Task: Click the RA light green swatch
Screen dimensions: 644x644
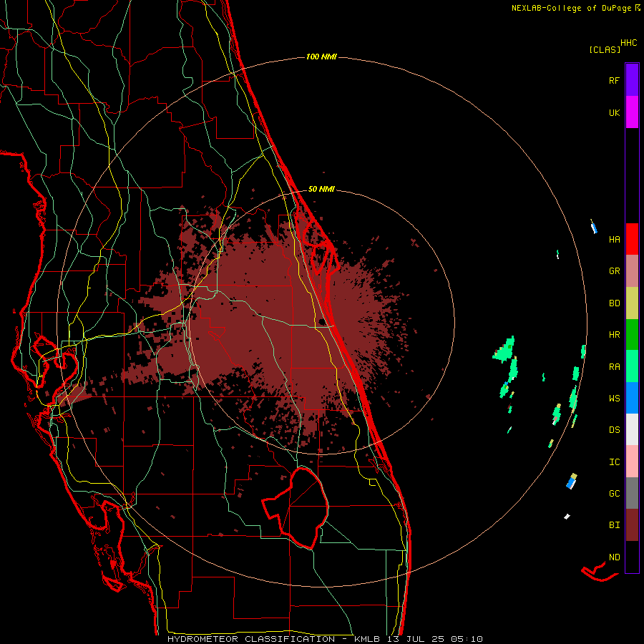Action: [x=632, y=366]
